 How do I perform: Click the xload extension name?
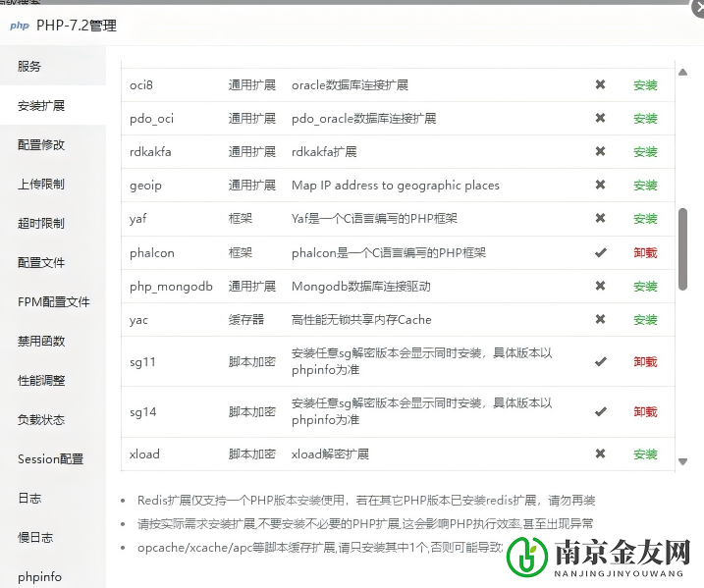tap(144, 454)
